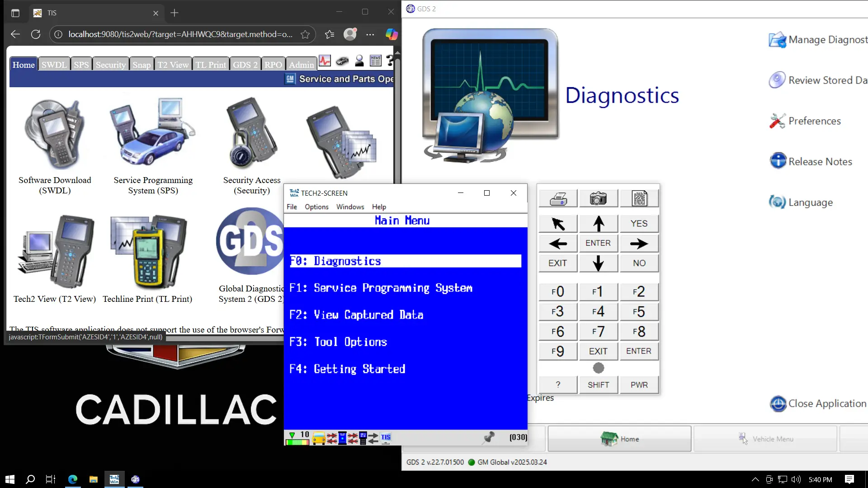
Task: Star the current TIS page as favorite
Action: [x=305, y=34]
